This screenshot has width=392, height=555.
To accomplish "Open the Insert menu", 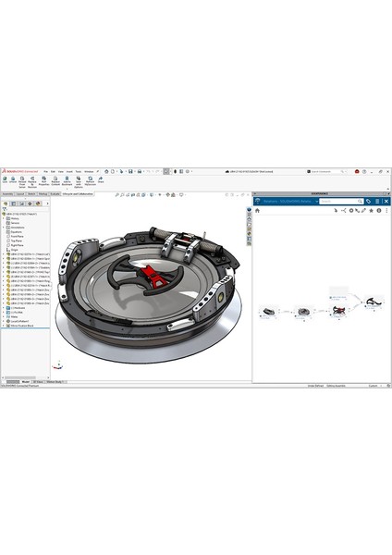I will [x=69, y=172].
